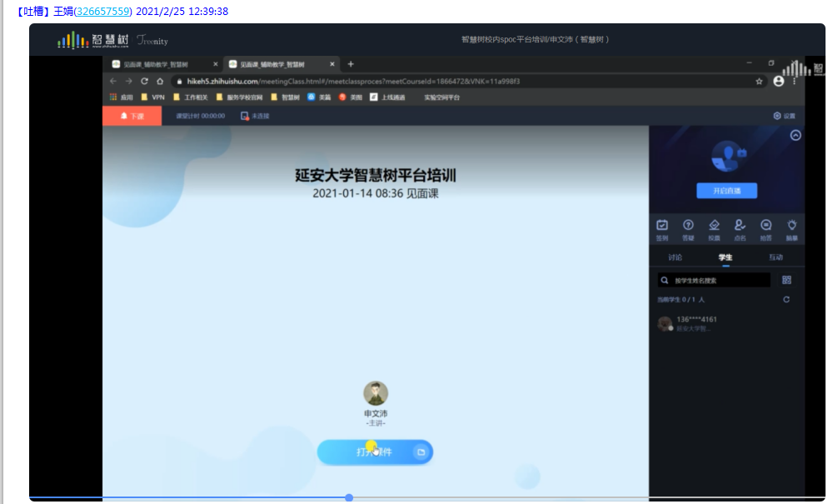This screenshot has width=828, height=504.
Task: Click the video progress bar handle
Action: (x=349, y=497)
